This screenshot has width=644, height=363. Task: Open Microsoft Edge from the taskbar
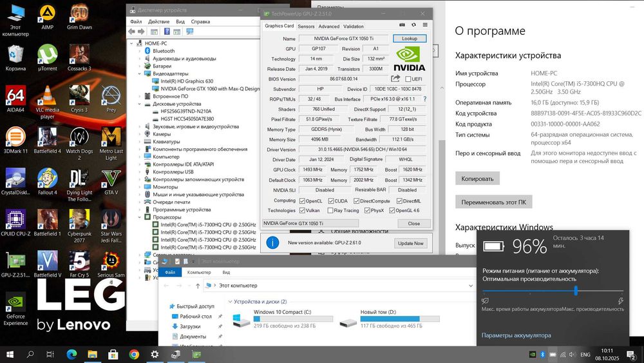click(71, 354)
